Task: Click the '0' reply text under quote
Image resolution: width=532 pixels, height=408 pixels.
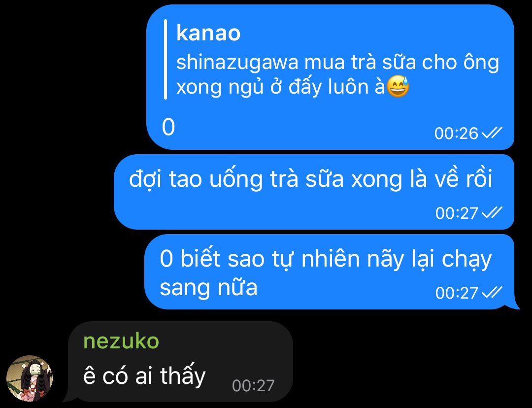Action: (168, 127)
